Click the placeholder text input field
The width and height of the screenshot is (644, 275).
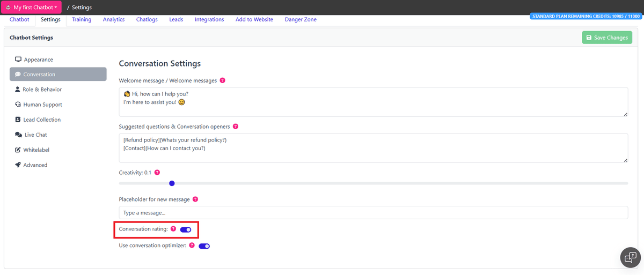click(373, 213)
